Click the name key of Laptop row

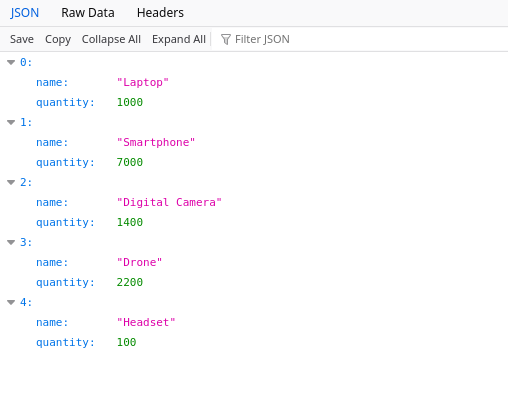pyautogui.click(x=52, y=82)
